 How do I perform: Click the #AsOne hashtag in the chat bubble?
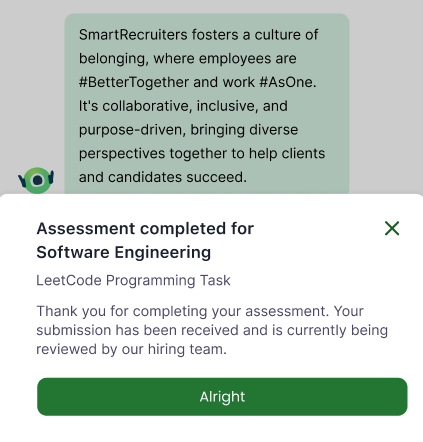click(288, 82)
